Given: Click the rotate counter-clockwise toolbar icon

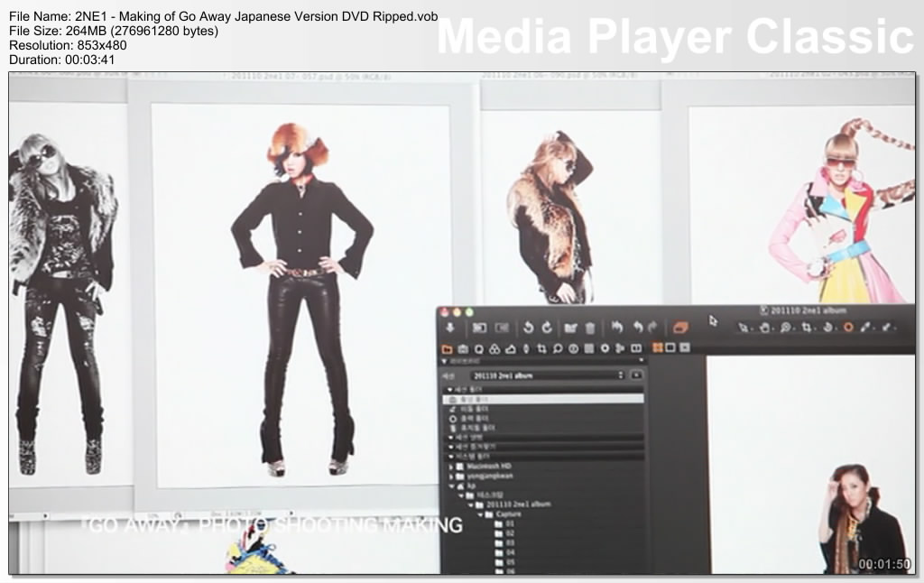Looking at the screenshot, I should tap(528, 328).
